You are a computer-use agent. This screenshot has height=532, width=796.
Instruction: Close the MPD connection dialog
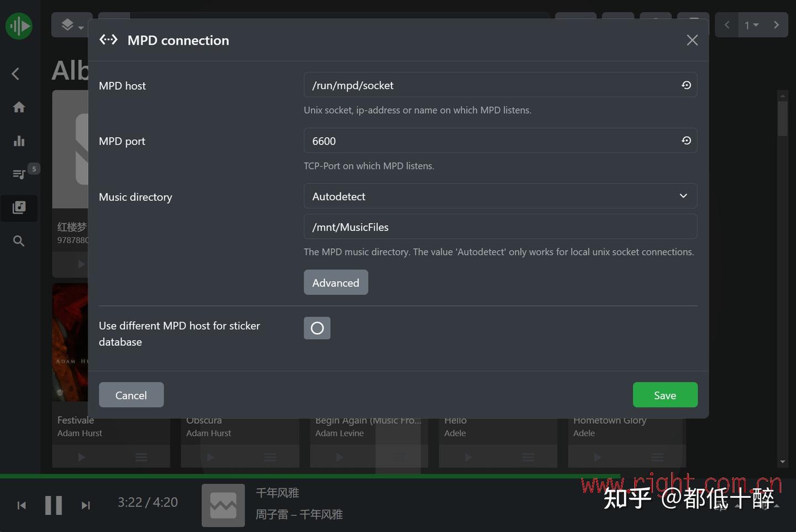click(x=692, y=40)
